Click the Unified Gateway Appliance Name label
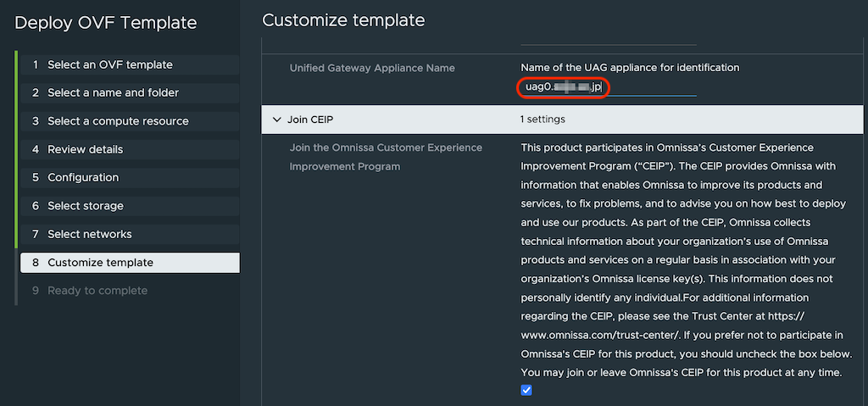This screenshot has width=868, height=406. pos(372,68)
